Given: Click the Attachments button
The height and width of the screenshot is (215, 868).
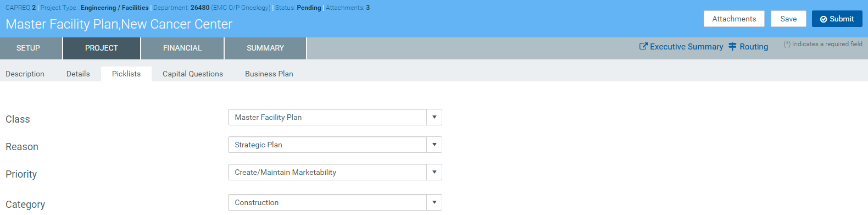Looking at the screenshot, I should [x=734, y=19].
